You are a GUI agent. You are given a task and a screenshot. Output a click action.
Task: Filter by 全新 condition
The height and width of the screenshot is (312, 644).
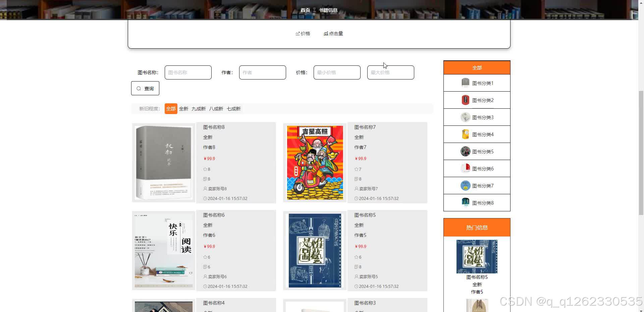(x=184, y=109)
